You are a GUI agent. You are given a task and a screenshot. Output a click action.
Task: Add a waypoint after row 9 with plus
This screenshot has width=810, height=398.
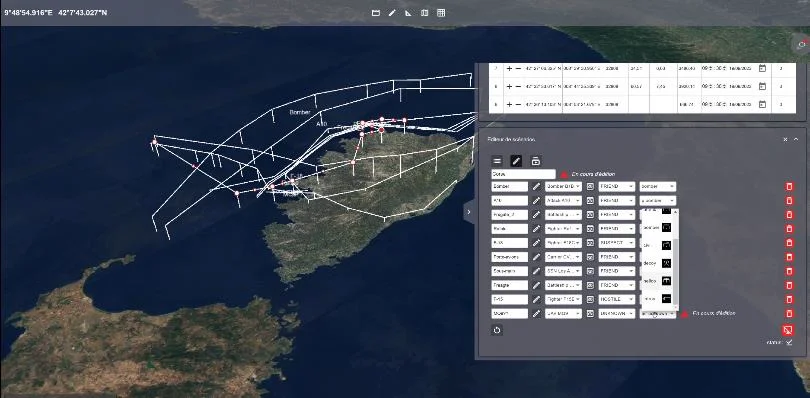tap(509, 104)
